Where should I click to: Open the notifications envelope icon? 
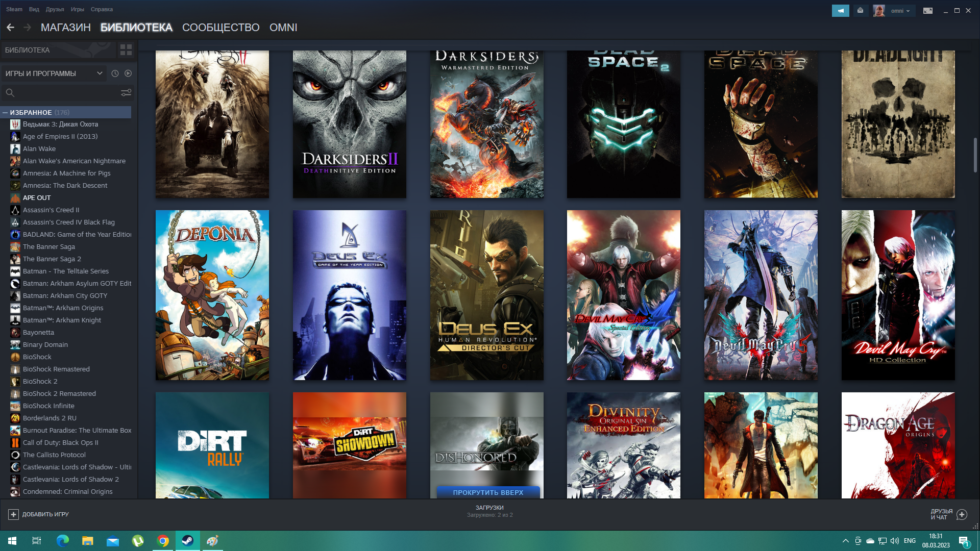(860, 11)
